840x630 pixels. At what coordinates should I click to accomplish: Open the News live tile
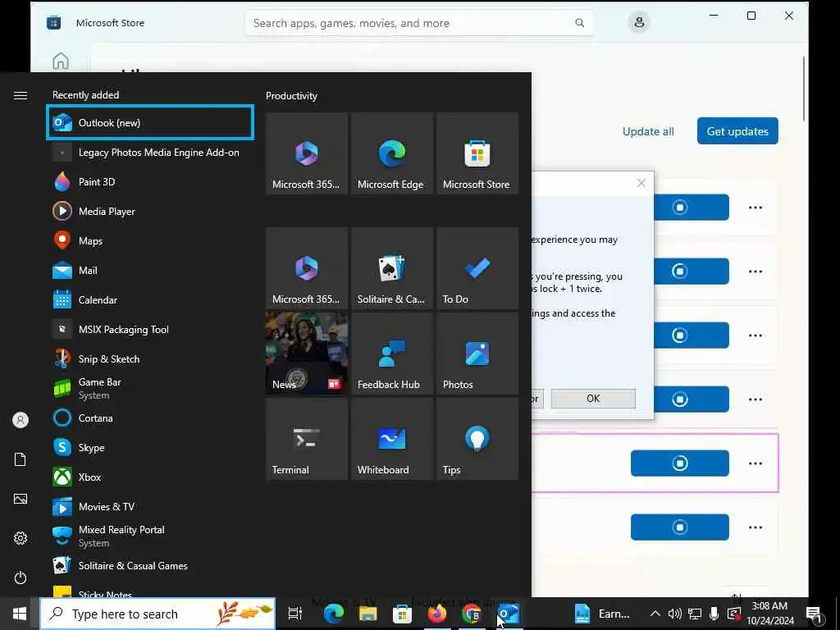click(x=307, y=354)
